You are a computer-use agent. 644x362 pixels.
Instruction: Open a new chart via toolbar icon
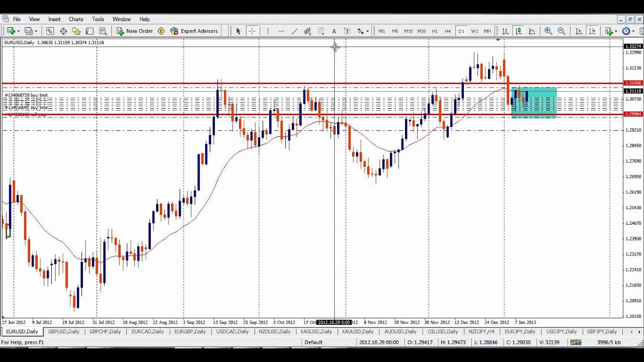(x=10, y=31)
